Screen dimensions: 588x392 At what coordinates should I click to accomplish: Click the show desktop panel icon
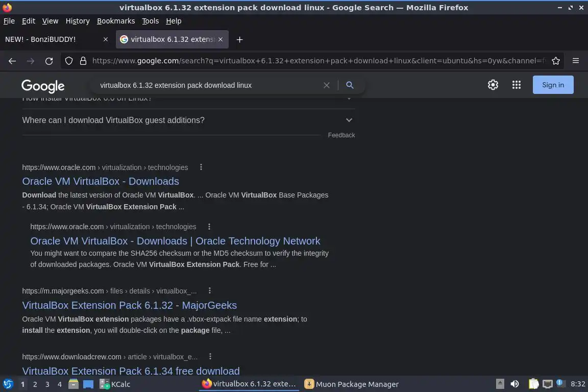(x=88, y=384)
